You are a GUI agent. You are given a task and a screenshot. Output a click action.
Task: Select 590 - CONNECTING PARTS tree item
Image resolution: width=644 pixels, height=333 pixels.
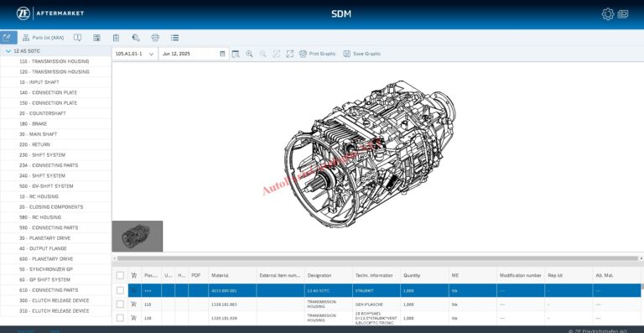click(49, 228)
